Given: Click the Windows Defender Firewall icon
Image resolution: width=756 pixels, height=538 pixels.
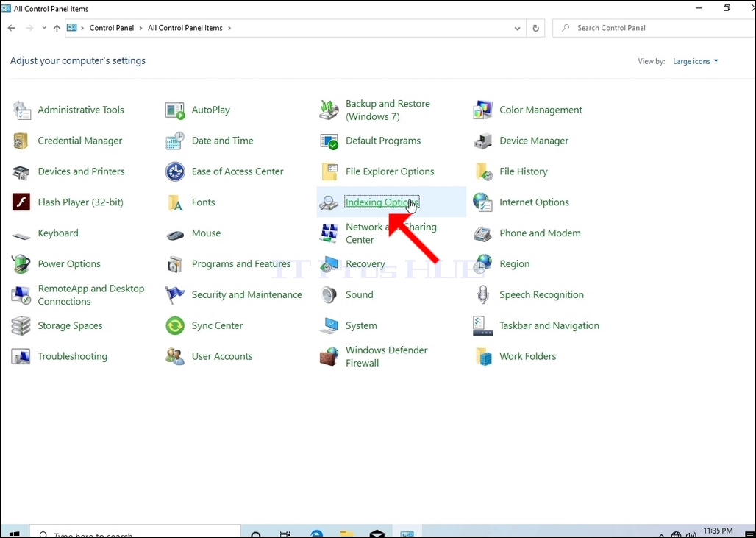Looking at the screenshot, I should click(329, 357).
